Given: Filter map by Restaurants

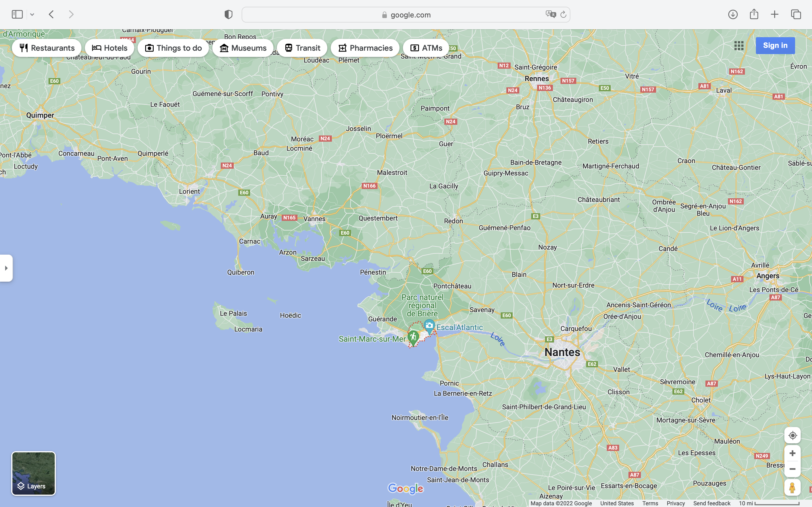Looking at the screenshot, I should pos(47,48).
